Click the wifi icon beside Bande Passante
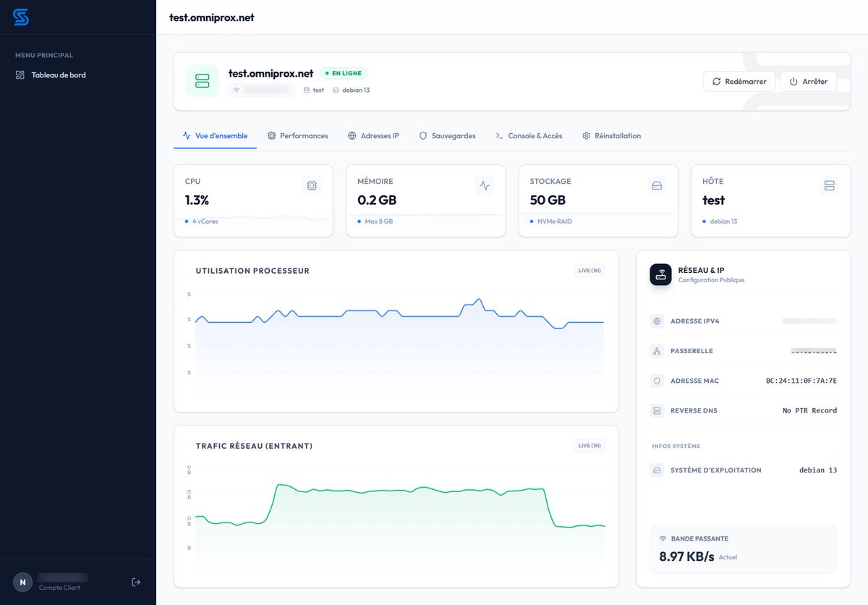 pyautogui.click(x=663, y=538)
